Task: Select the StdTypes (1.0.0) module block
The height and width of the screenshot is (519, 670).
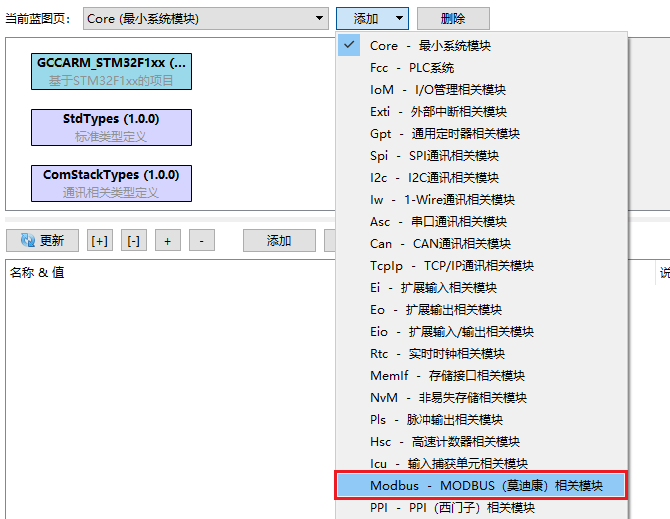Action: click(x=111, y=127)
